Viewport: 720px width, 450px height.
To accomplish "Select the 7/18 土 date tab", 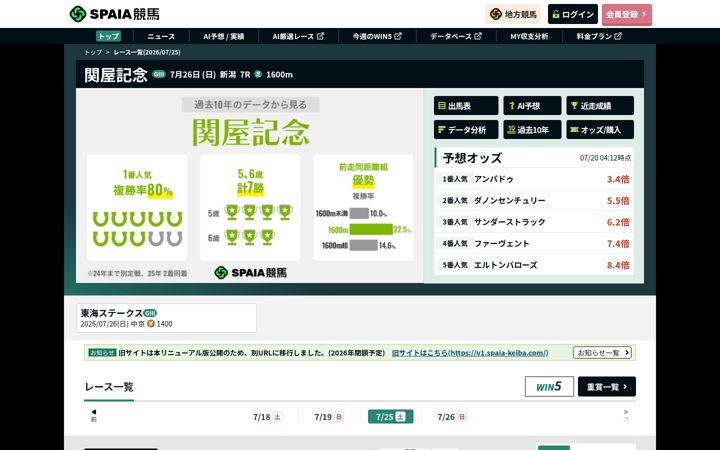I will pos(267,417).
